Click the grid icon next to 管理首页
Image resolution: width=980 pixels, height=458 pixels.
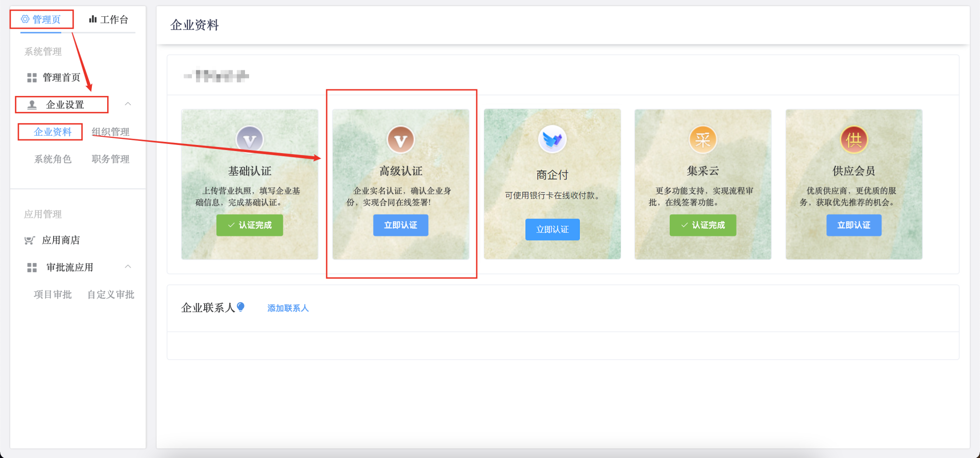pos(32,78)
